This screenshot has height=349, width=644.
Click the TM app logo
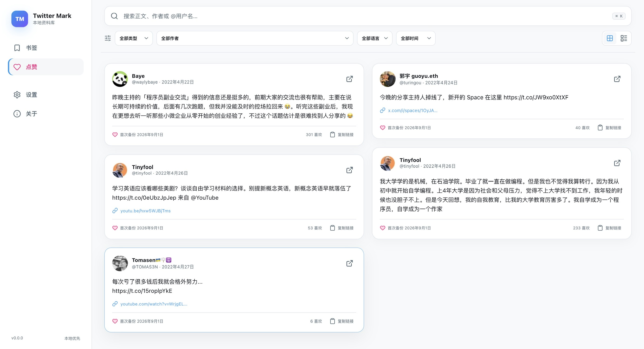coord(20,19)
